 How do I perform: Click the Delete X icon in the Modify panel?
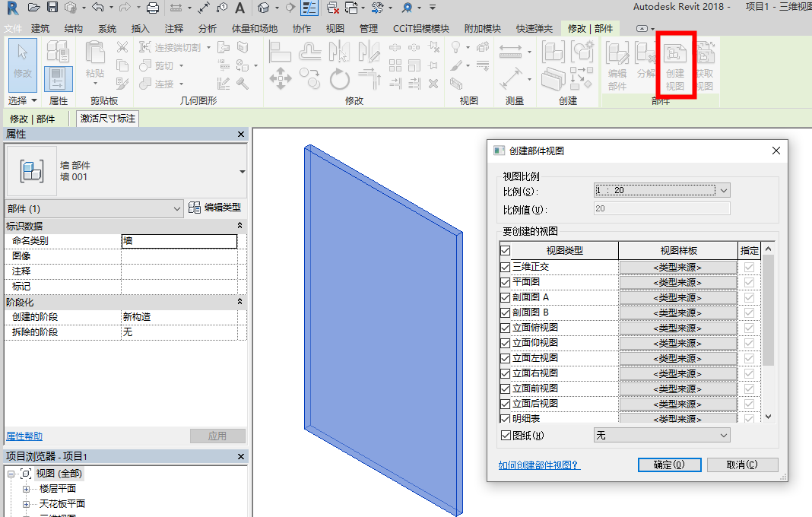(x=433, y=84)
